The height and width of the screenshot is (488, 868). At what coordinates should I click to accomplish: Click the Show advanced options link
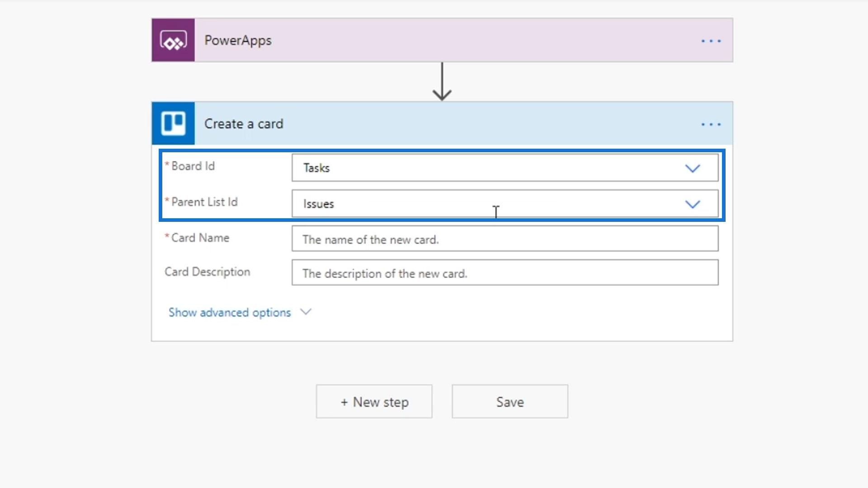pos(230,312)
